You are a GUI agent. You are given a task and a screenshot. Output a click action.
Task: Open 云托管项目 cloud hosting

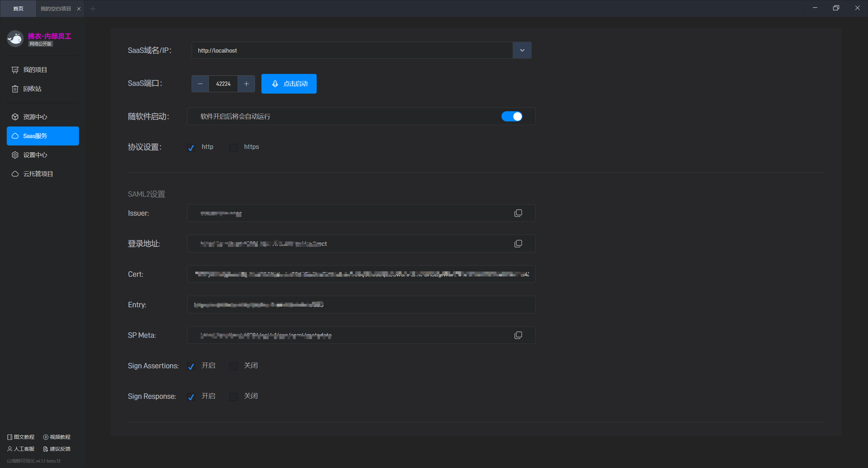[38, 174]
